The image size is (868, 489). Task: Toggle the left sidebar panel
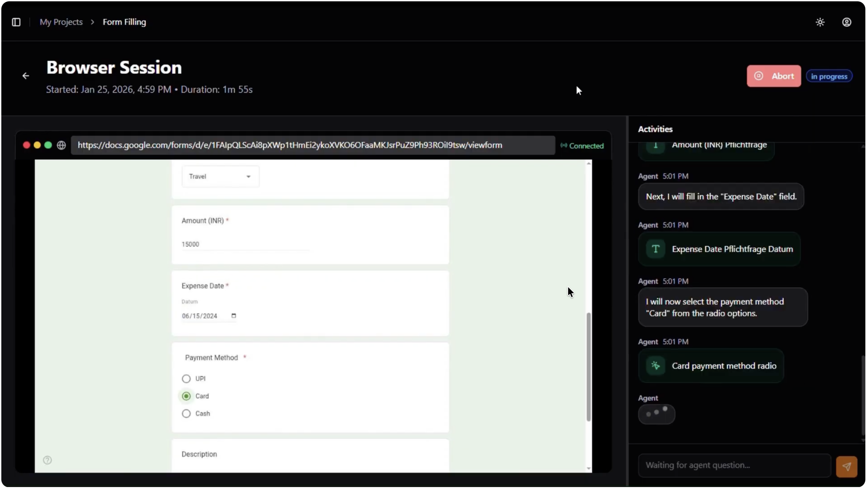click(16, 21)
